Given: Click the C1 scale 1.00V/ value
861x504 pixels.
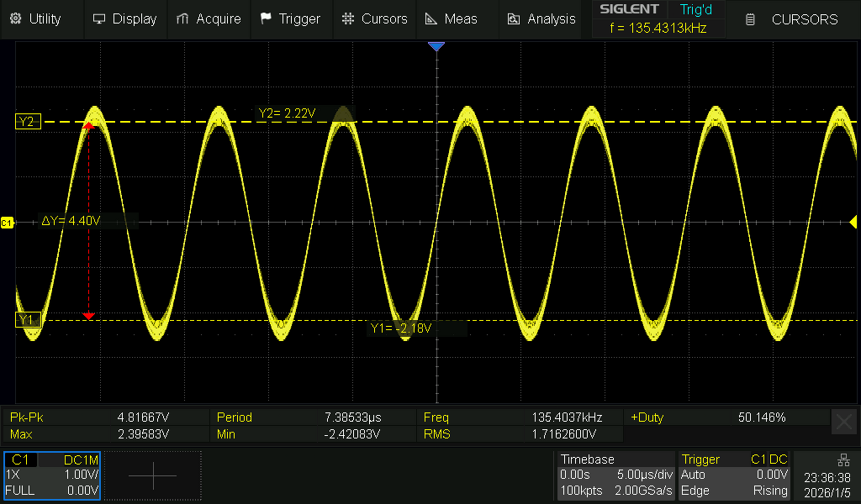Looking at the screenshot, I should (82, 475).
